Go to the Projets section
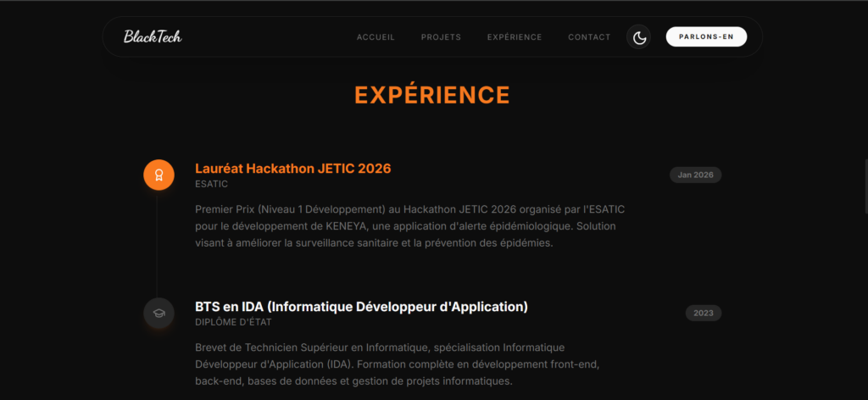868x400 pixels. pyautogui.click(x=441, y=37)
